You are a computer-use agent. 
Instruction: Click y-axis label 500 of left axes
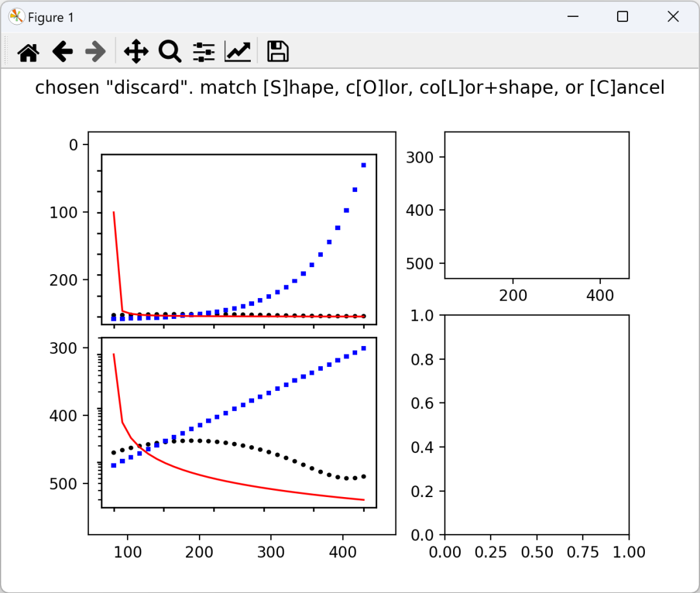tap(64, 483)
